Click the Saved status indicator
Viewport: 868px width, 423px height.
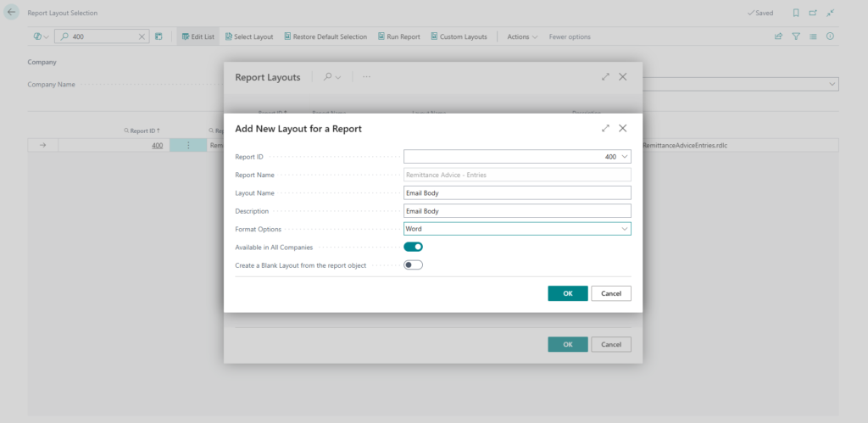pyautogui.click(x=760, y=13)
